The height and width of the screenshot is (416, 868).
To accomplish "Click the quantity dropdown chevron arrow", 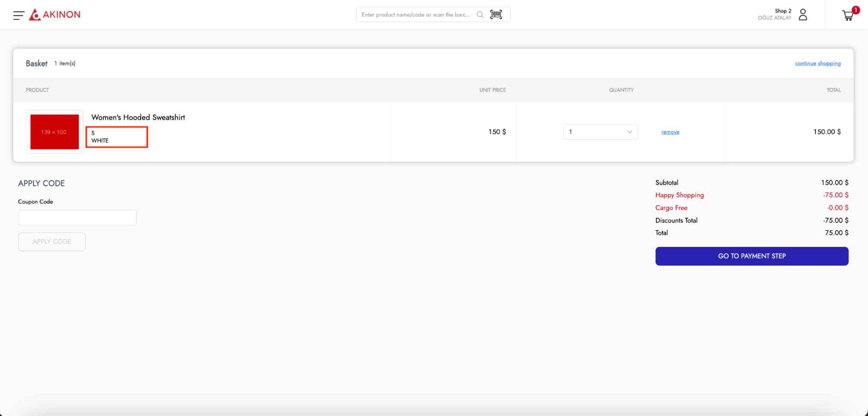I will pyautogui.click(x=629, y=132).
